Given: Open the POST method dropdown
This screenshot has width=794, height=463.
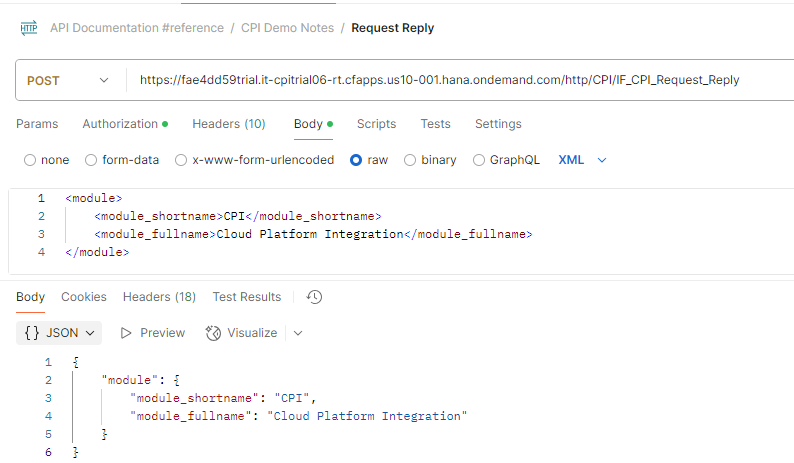Looking at the screenshot, I should pyautogui.click(x=68, y=81).
